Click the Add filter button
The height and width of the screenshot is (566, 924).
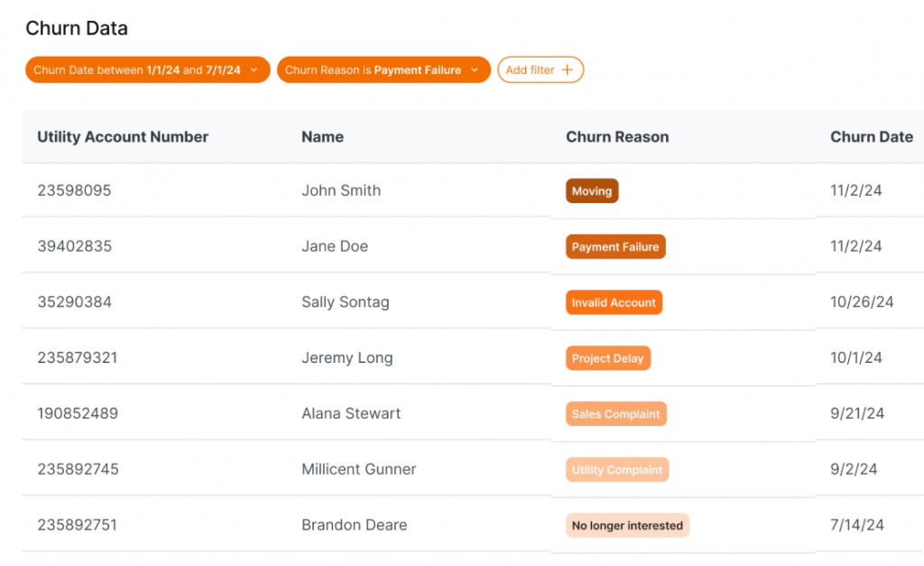pos(540,70)
